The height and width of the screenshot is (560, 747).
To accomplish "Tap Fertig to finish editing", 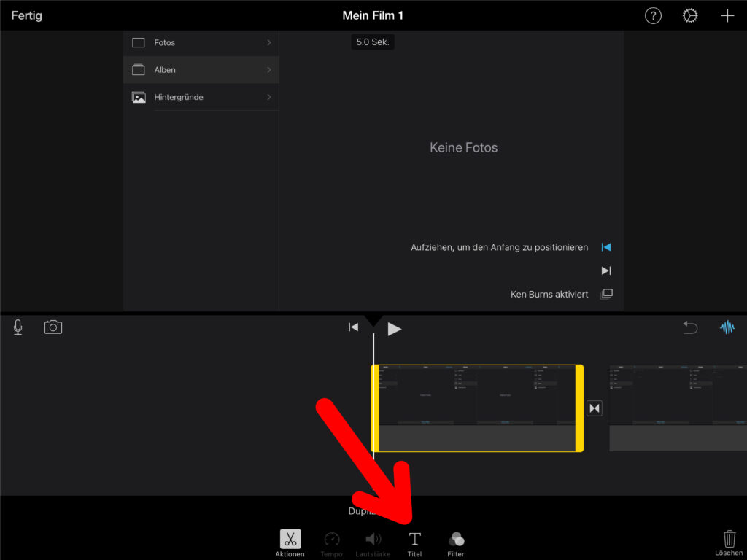I will pyautogui.click(x=26, y=15).
